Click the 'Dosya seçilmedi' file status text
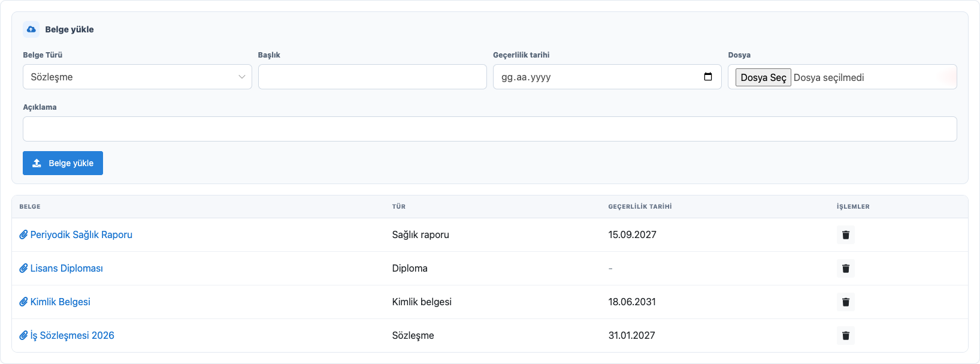 click(828, 77)
